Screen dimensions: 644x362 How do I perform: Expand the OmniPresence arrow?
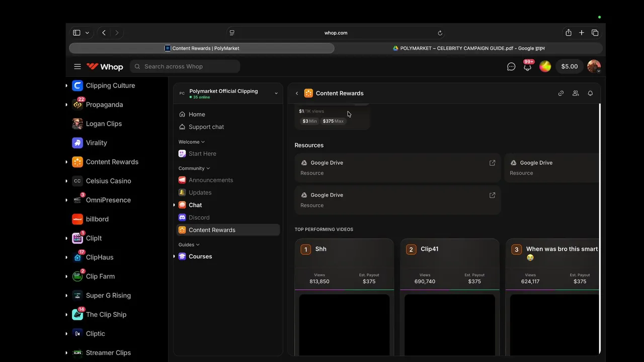[66, 200]
